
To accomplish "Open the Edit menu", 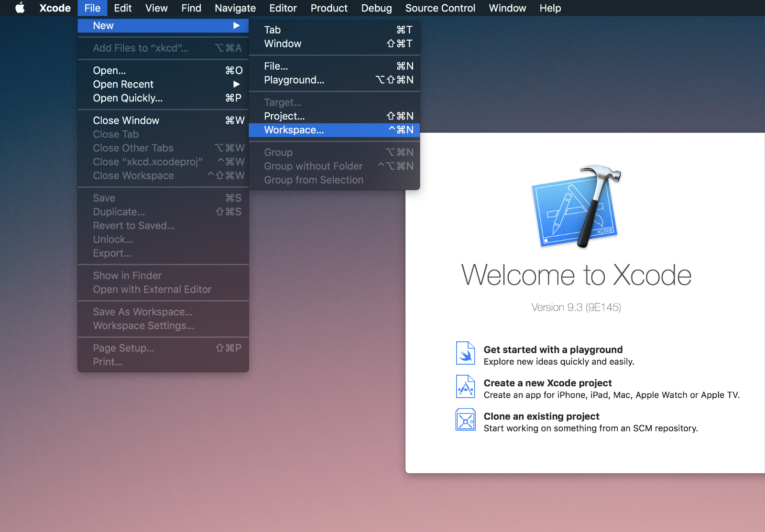I will [x=123, y=8].
